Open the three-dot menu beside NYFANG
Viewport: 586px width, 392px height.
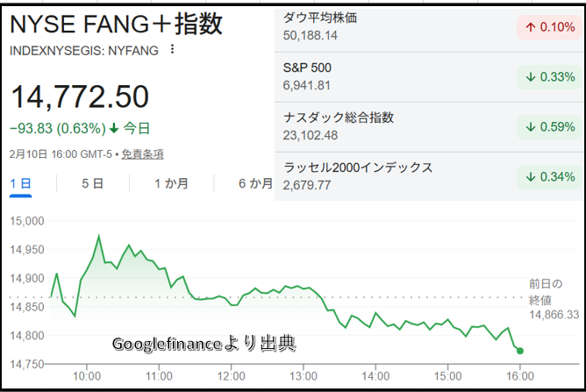point(172,50)
